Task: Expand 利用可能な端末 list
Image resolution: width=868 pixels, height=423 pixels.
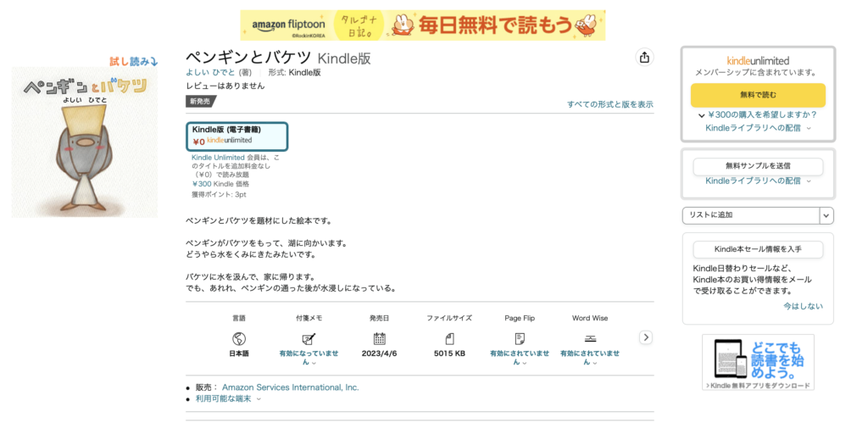Action: [x=229, y=398]
